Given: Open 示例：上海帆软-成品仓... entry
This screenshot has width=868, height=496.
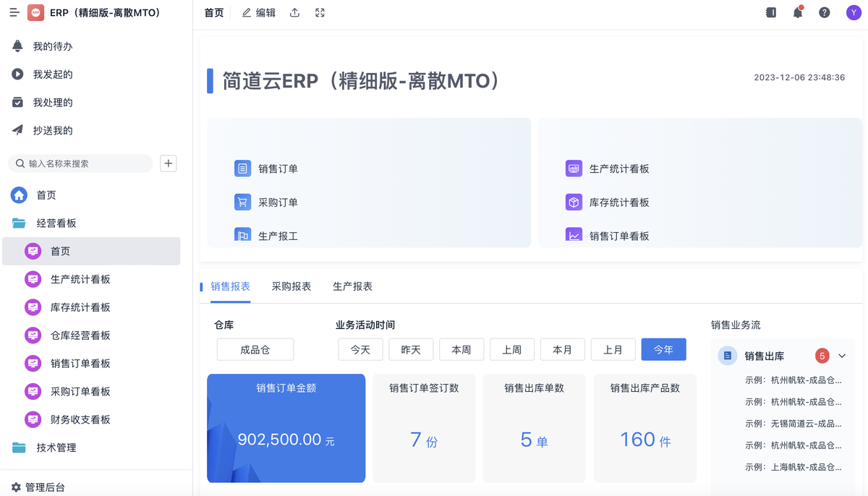Looking at the screenshot, I should pyautogui.click(x=793, y=467).
